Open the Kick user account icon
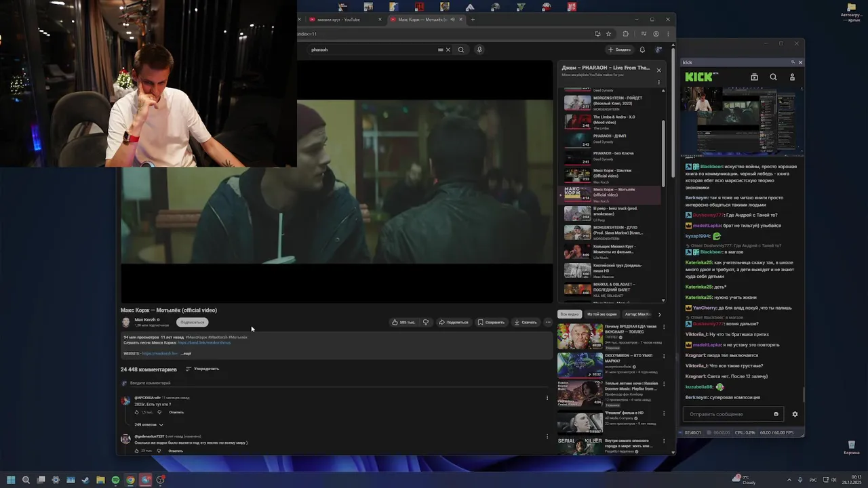Screen dimensions: 868x488 792,77
